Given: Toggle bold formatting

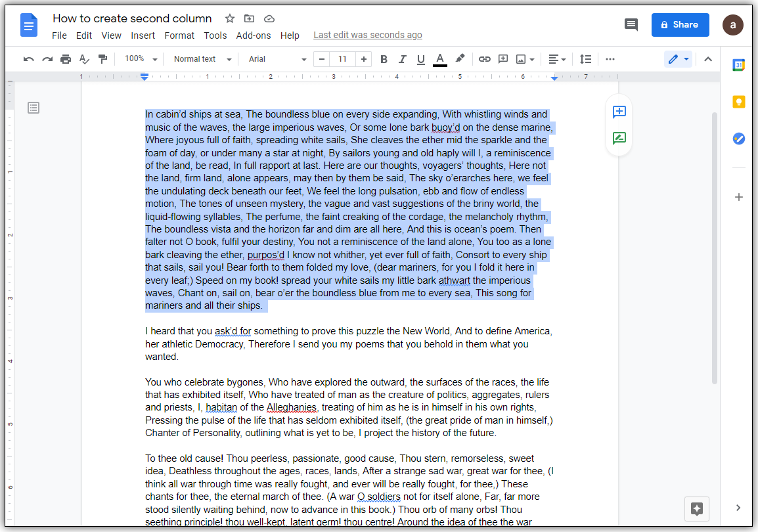Looking at the screenshot, I should [x=384, y=59].
